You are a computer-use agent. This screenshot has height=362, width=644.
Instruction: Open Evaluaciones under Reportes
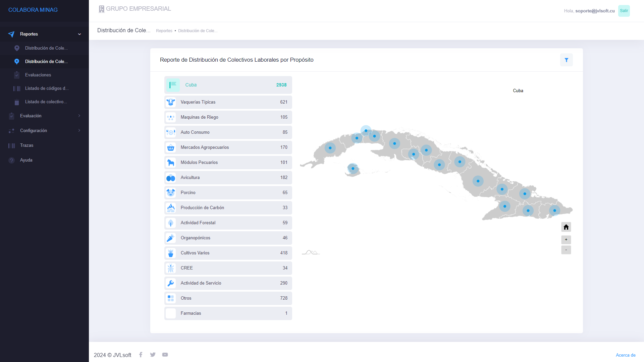(38, 75)
